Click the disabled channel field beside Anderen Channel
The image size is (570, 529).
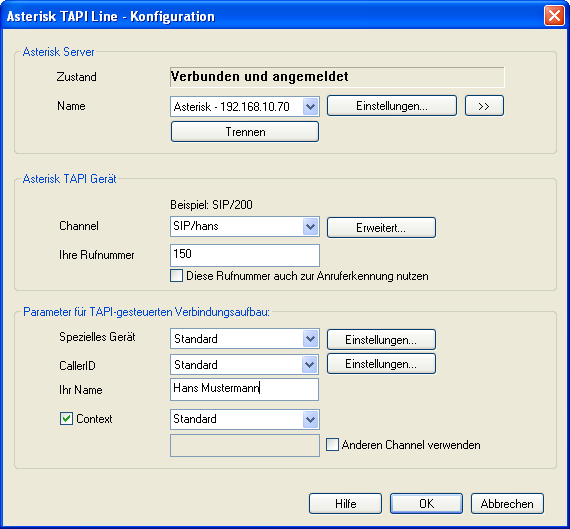coord(245,445)
